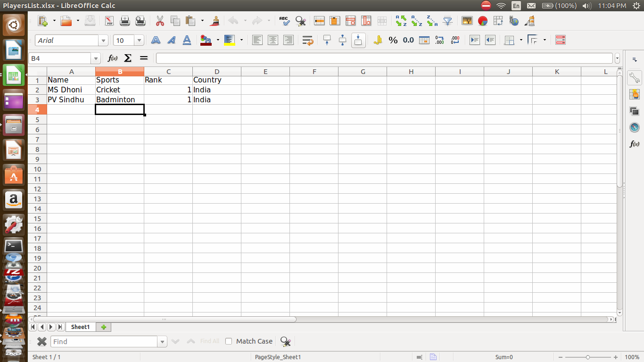Click the Cut scissors icon

160,21
